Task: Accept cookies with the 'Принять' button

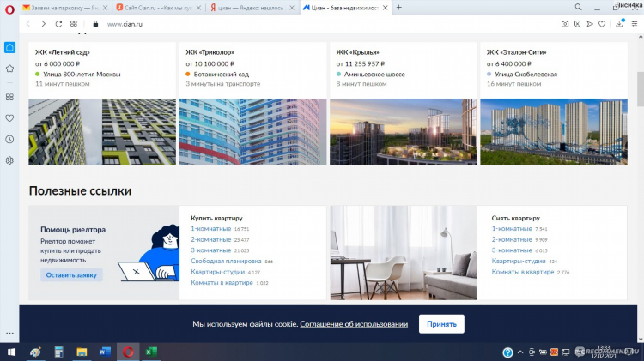Action: (x=441, y=324)
